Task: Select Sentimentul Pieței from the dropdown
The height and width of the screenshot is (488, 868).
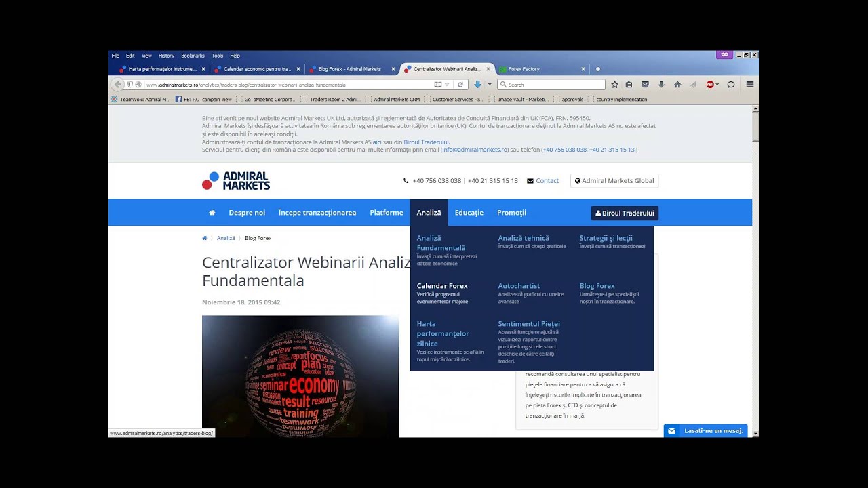Action: pos(529,324)
